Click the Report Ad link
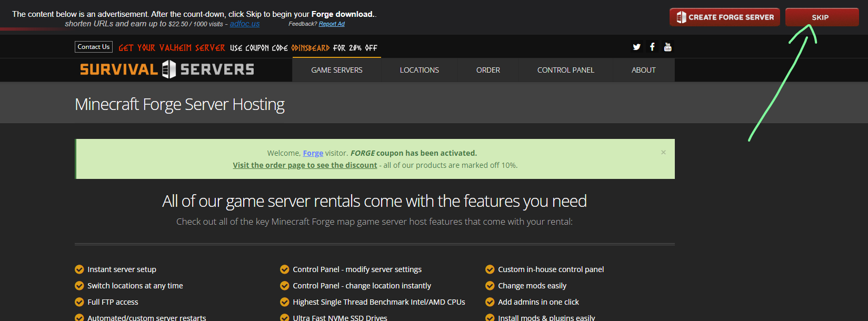The image size is (868, 321). click(x=332, y=24)
